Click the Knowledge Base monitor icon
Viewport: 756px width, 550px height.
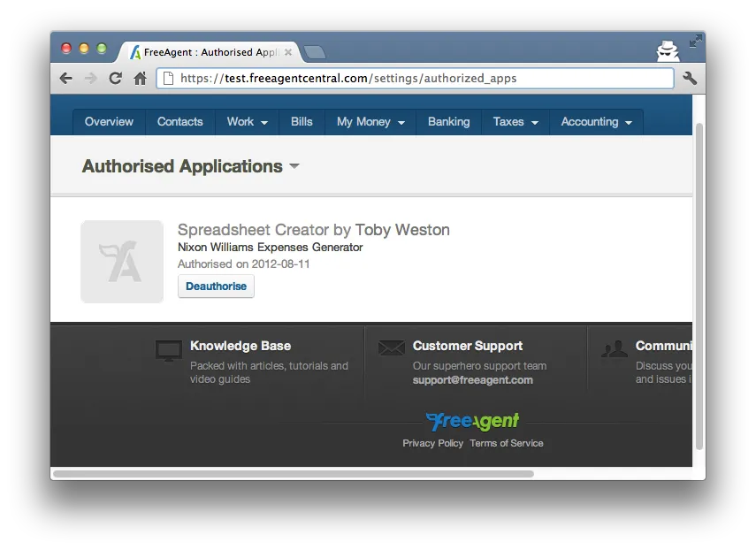click(169, 350)
